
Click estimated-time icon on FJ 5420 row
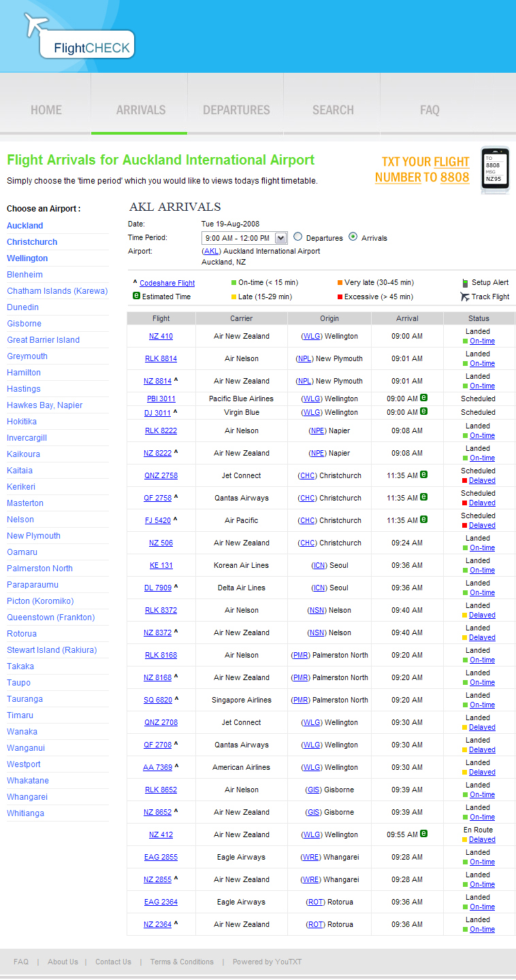(423, 520)
